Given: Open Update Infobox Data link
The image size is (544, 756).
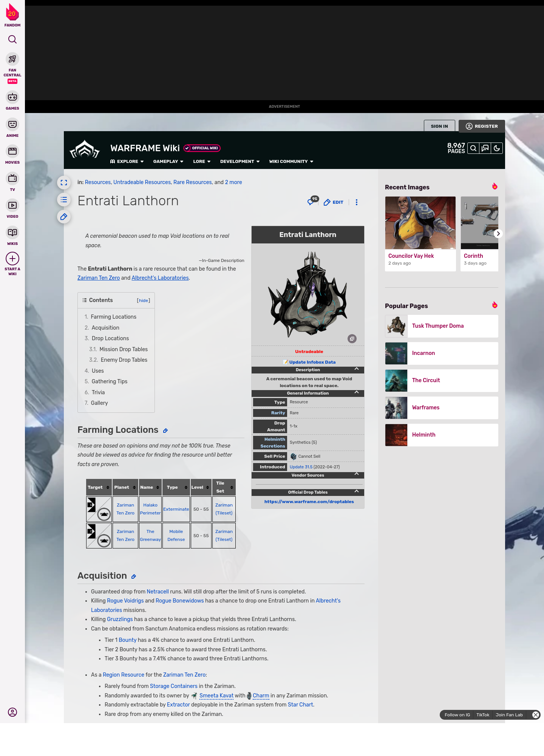Looking at the screenshot, I should [312, 362].
